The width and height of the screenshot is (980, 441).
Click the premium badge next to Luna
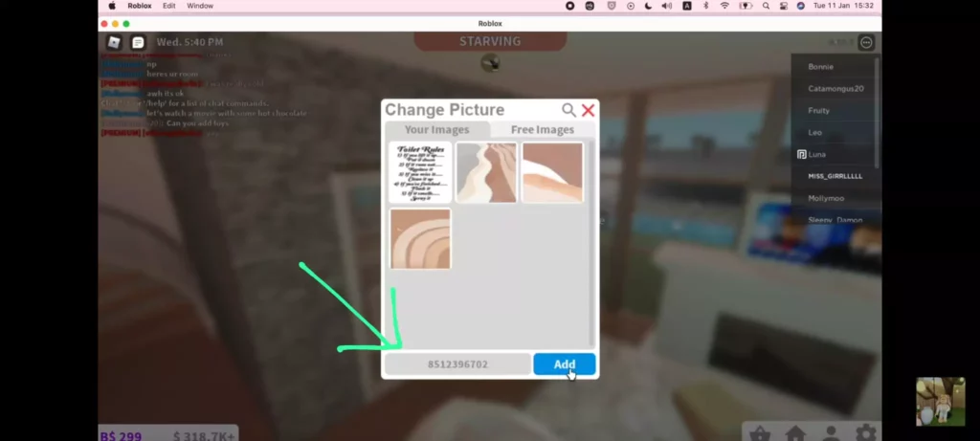tap(801, 154)
